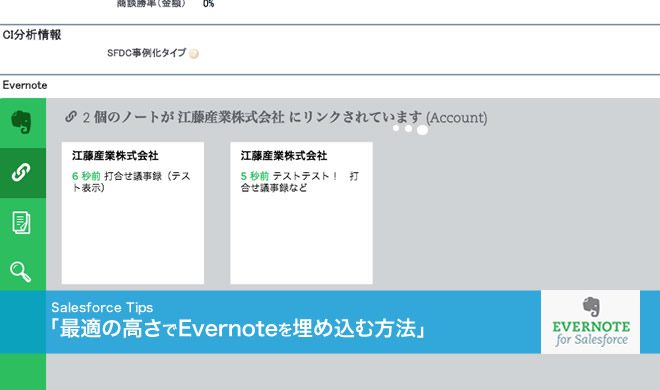Open the search magnifier in Evernote sidebar
This screenshot has height=390, width=660.
point(21,272)
